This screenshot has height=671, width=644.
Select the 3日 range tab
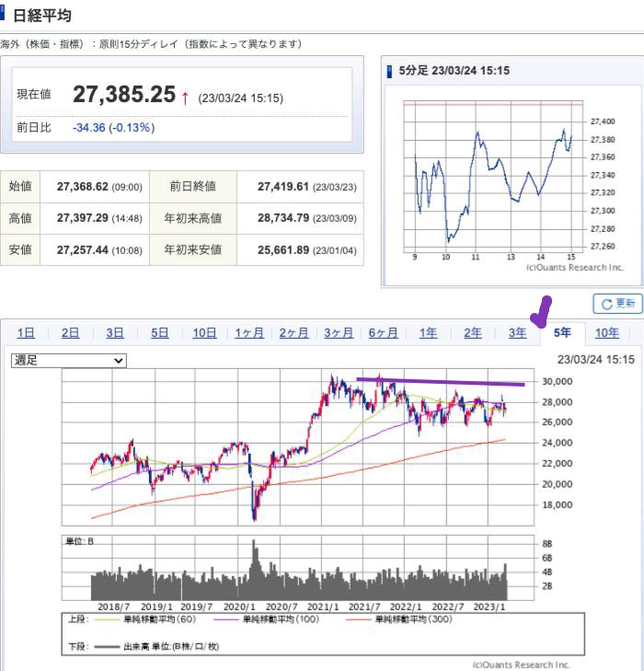(x=115, y=332)
